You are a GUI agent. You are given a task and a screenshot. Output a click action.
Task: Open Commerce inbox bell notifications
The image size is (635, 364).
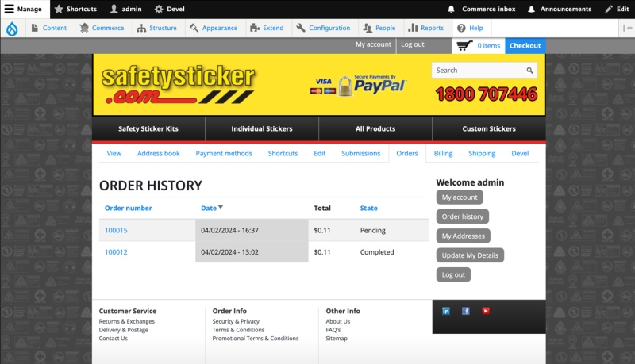(x=482, y=9)
